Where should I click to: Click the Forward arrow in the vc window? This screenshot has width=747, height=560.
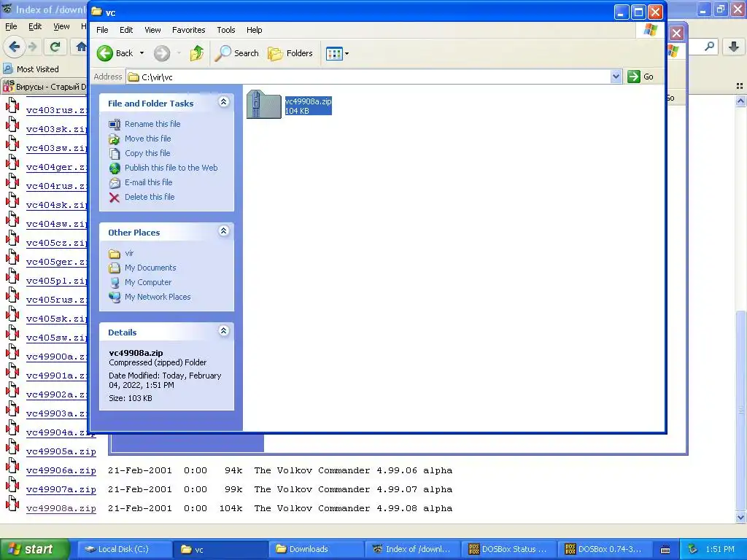[x=162, y=53]
